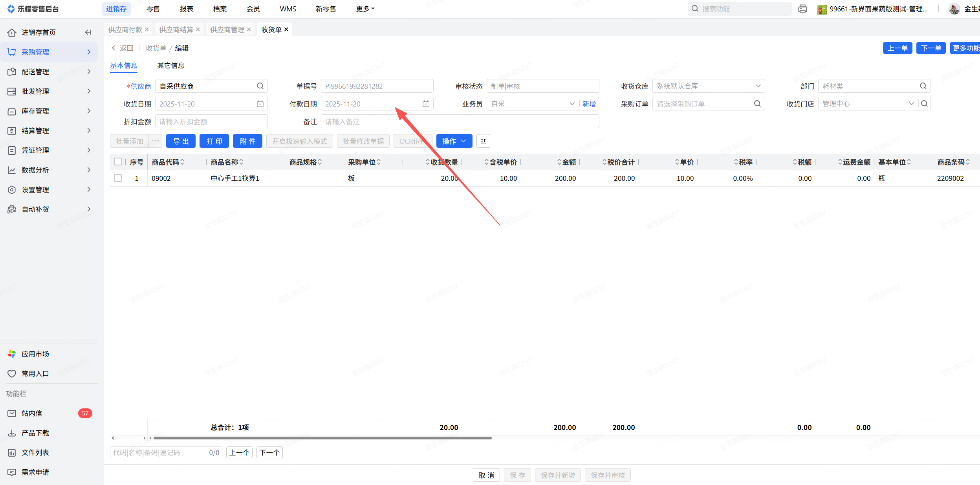Click the column settings icon beside 操作
The width and height of the screenshot is (980, 485).
483,141
